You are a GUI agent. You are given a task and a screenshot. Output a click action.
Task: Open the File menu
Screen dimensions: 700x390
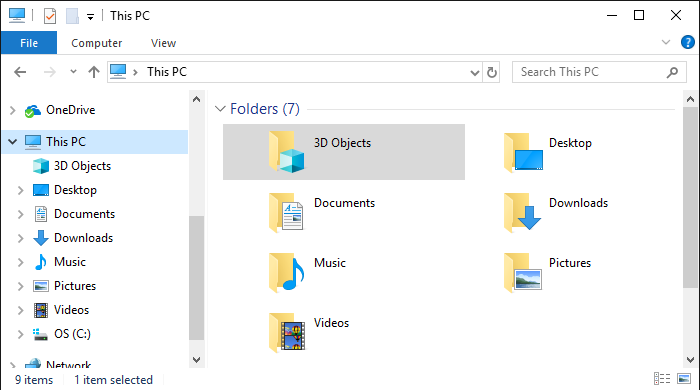[x=29, y=43]
